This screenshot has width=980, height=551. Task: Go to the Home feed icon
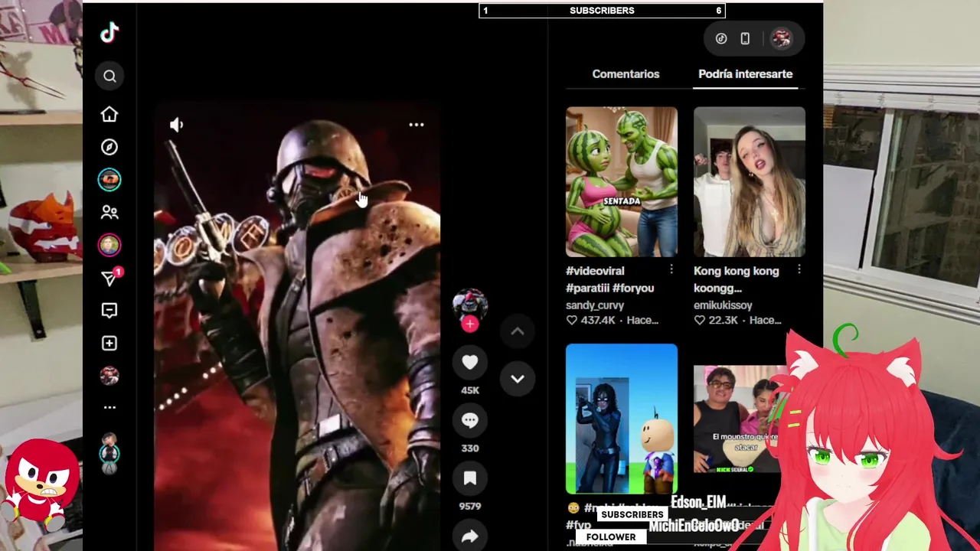pyautogui.click(x=109, y=114)
